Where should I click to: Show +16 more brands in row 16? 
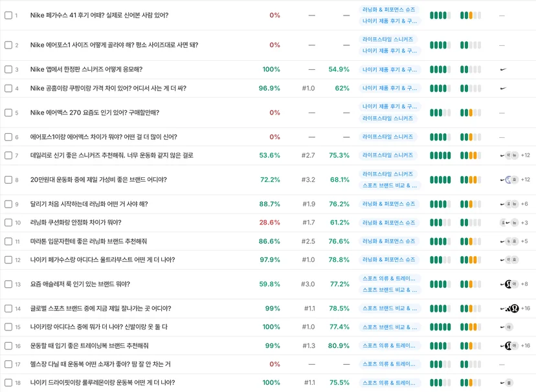(x=526, y=346)
